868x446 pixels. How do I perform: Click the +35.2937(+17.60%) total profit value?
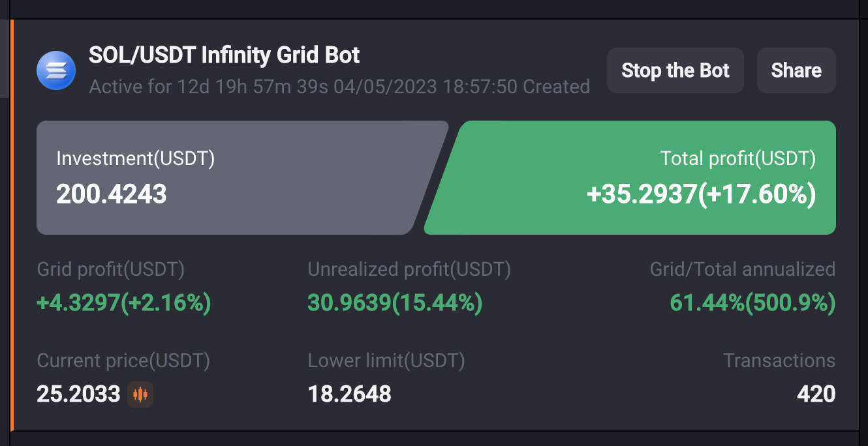click(x=702, y=194)
